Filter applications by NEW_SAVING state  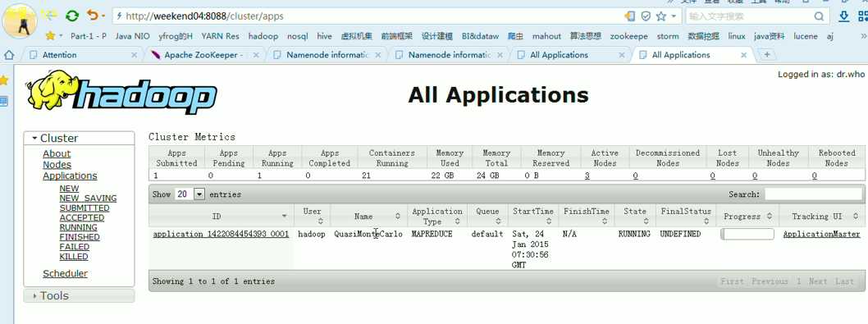pos(88,199)
